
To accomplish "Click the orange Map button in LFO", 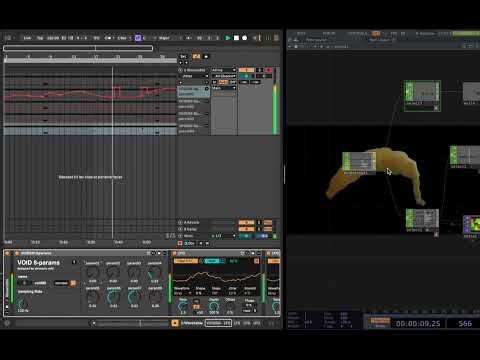I will [x=185, y=261].
